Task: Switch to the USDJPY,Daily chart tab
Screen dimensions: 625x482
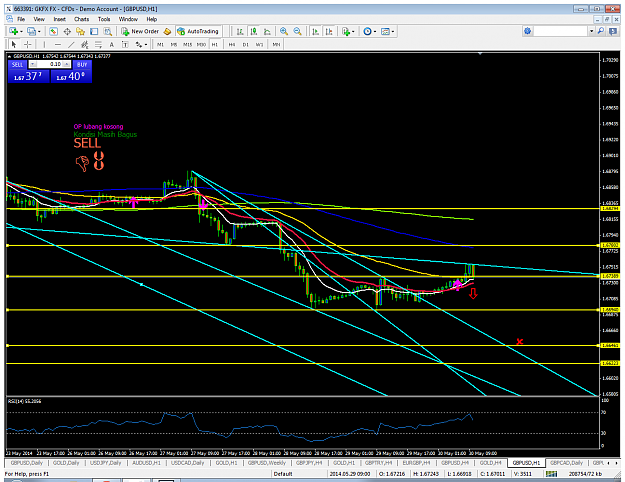Action: tap(105, 463)
